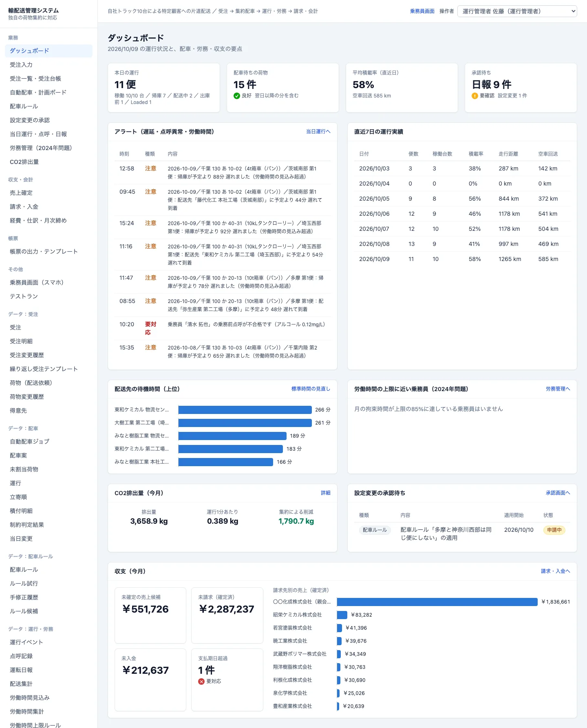The width and height of the screenshot is (587, 728).
Task: Click 昭栄ケミカル株式会社 ￥83,282 bar
Action: coord(342,615)
